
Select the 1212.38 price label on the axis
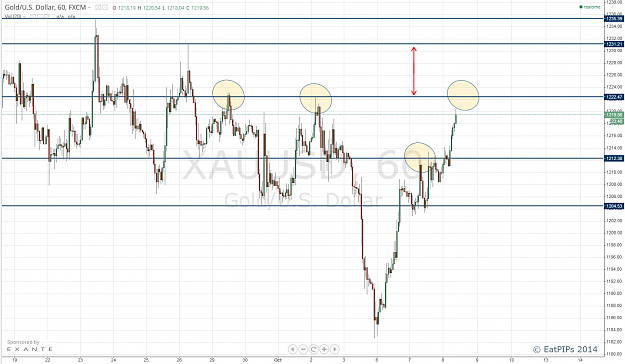614,159
